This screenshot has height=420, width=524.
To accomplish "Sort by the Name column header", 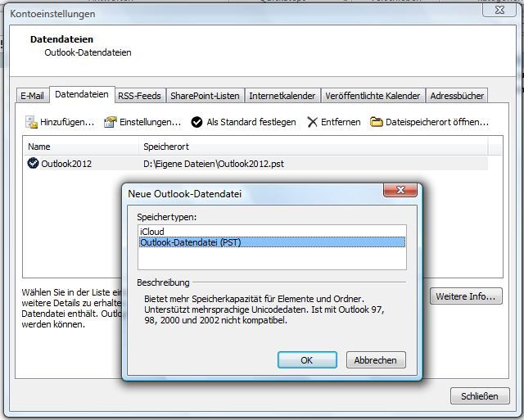I will click(81, 147).
